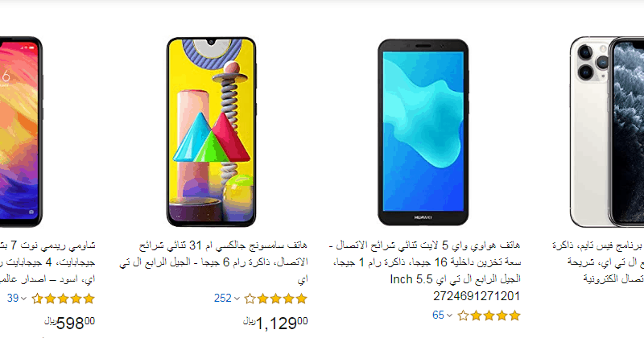Click the Huawei Y5 Lite star rating
This screenshot has width=644, height=338.
point(489,315)
